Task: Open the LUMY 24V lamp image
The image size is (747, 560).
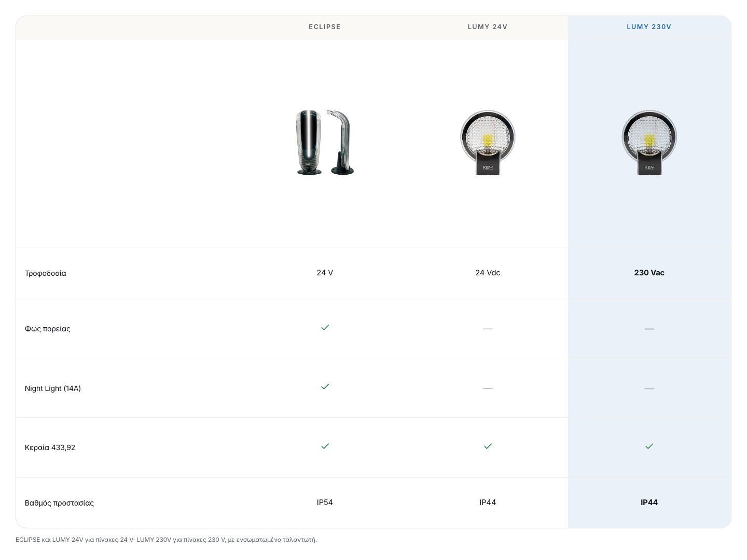Action: pos(488,143)
